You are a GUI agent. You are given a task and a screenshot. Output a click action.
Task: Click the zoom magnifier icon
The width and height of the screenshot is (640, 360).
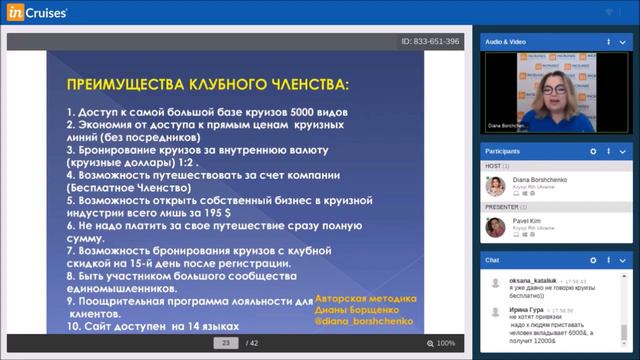click(430, 344)
